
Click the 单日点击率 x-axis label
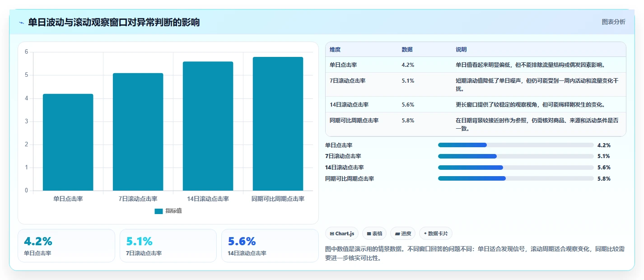(x=68, y=199)
